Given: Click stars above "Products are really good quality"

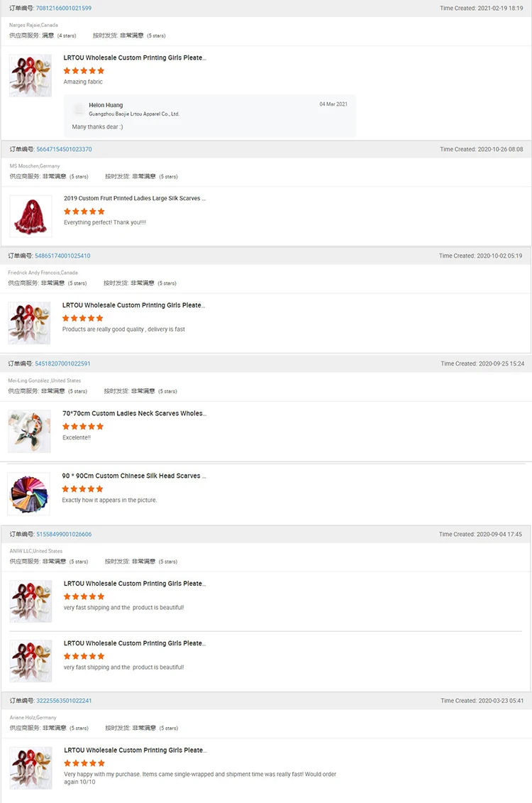Looking at the screenshot, I should point(82,318).
